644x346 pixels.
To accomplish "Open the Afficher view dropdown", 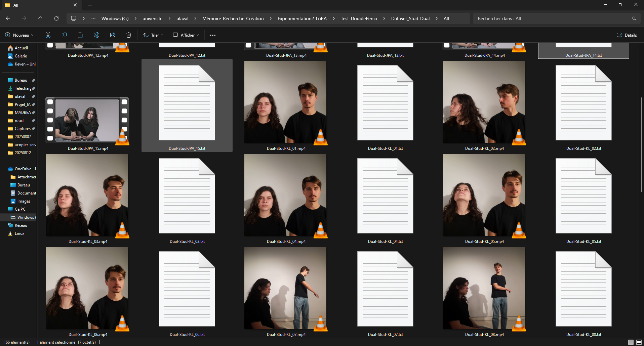I will (x=186, y=35).
